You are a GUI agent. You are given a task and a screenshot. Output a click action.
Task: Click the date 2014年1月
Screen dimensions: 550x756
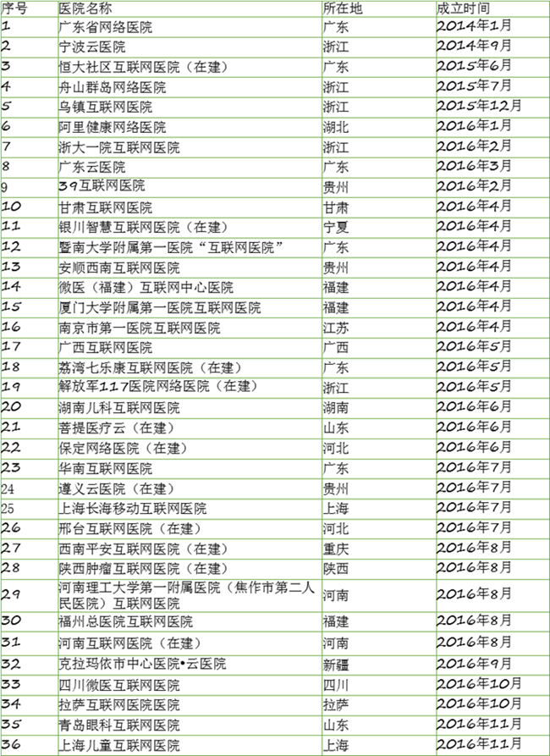tap(474, 25)
